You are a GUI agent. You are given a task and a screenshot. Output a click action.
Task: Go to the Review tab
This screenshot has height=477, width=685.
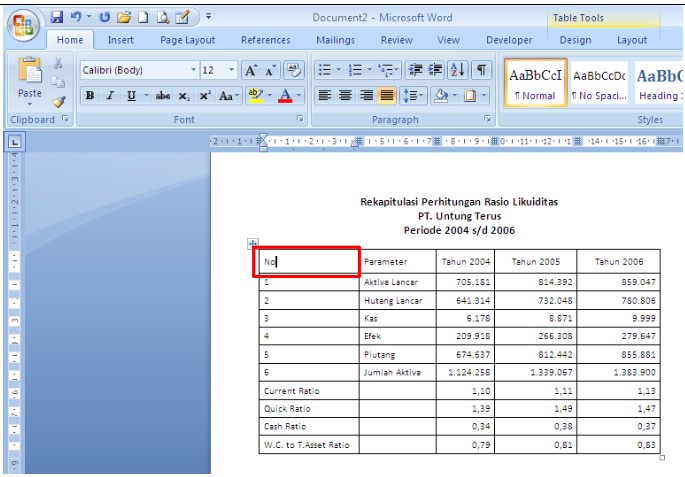(x=397, y=40)
